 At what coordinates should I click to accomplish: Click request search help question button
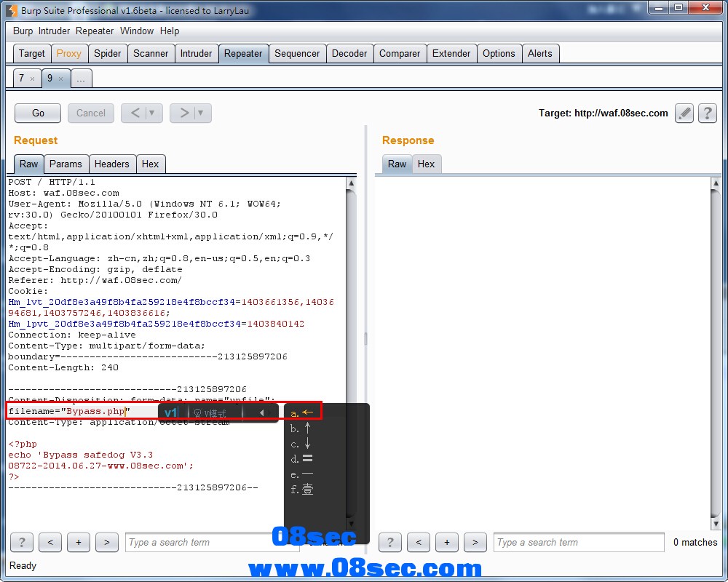[x=21, y=542]
